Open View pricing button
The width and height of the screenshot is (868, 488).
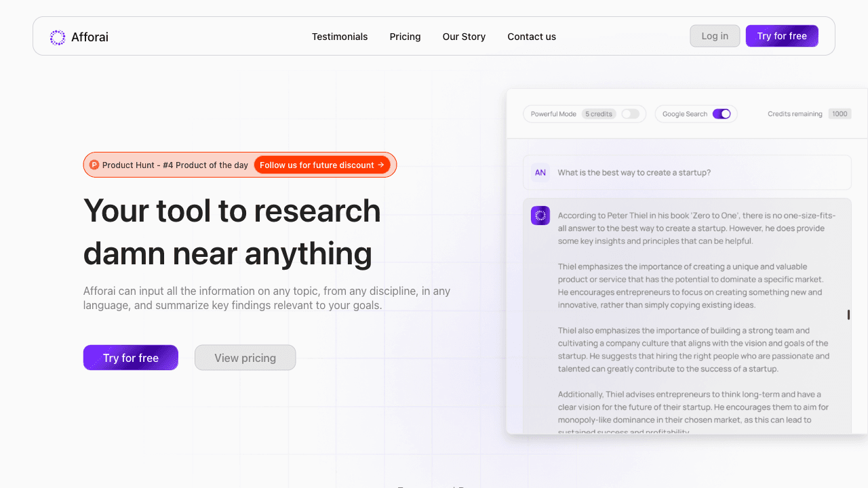pyautogui.click(x=245, y=358)
